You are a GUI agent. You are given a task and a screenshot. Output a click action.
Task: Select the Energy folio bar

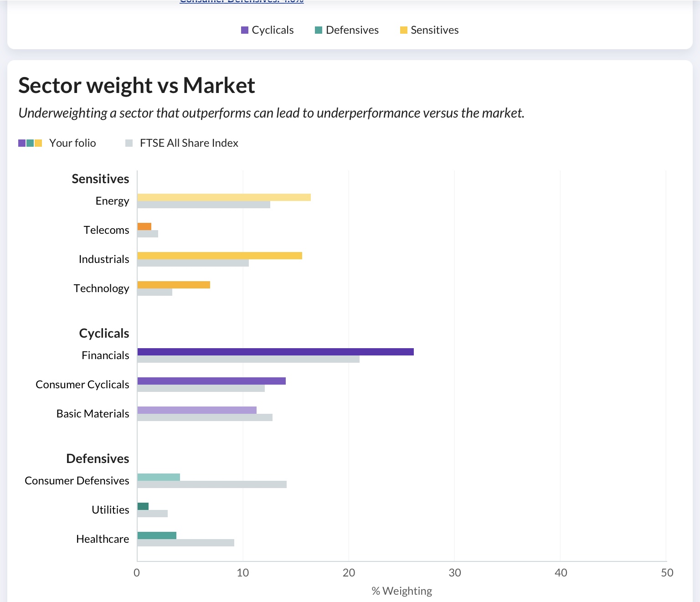point(224,197)
